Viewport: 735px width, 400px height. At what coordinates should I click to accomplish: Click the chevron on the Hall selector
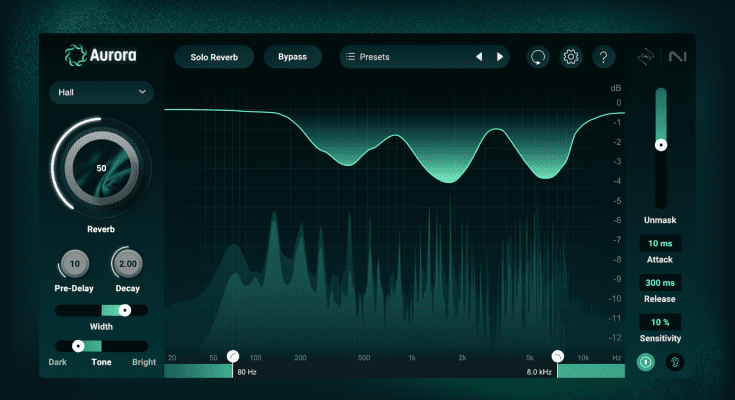click(x=142, y=92)
